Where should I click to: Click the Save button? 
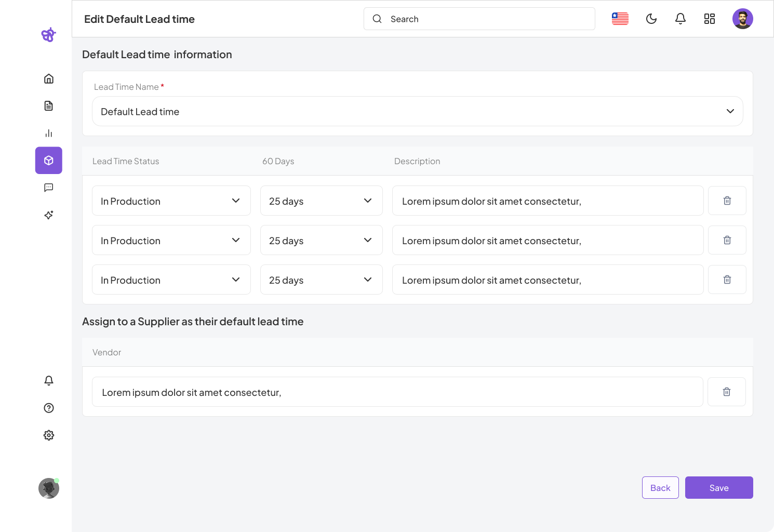pos(718,488)
